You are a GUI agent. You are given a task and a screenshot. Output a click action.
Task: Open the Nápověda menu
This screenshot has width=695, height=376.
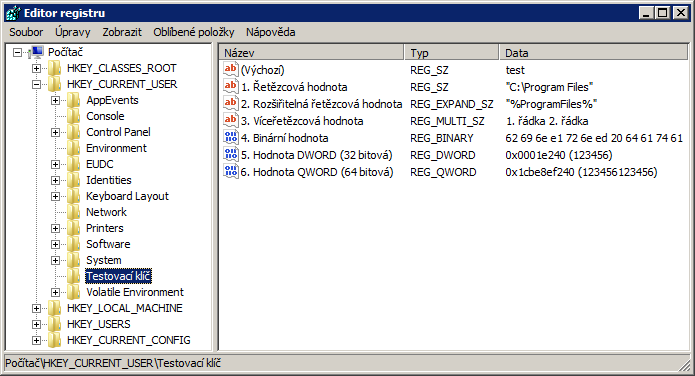270,32
